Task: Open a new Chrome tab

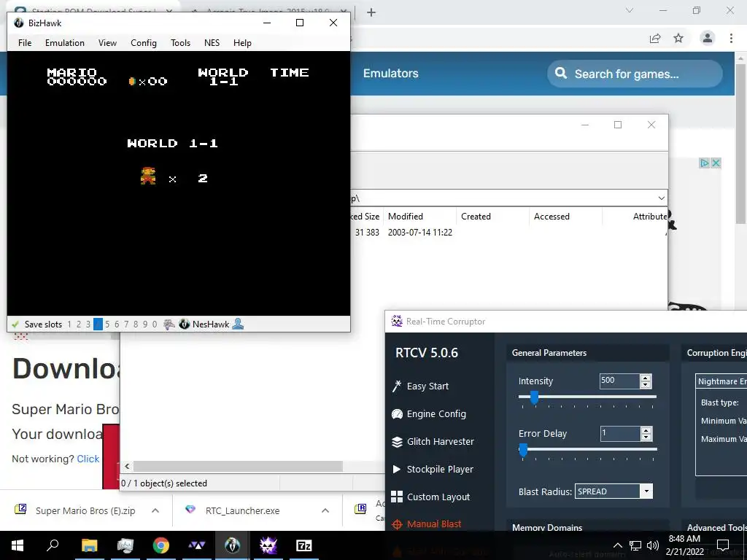Action: point(371,12)
